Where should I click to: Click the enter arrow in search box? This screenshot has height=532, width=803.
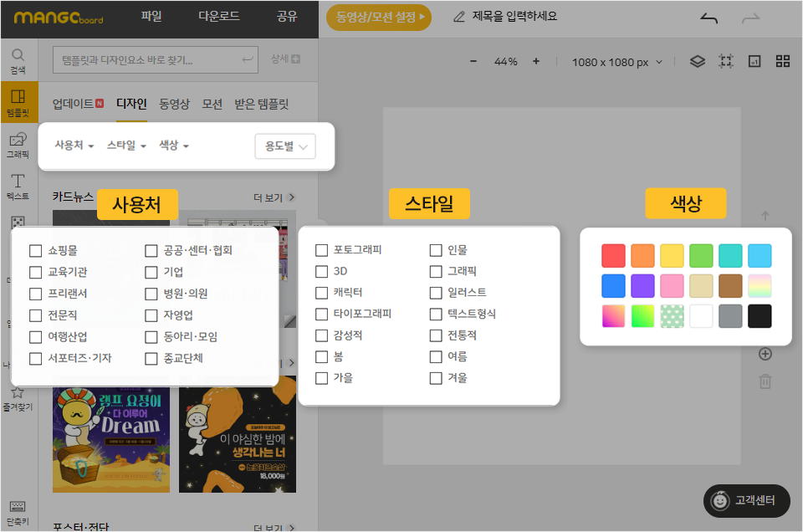248,60
